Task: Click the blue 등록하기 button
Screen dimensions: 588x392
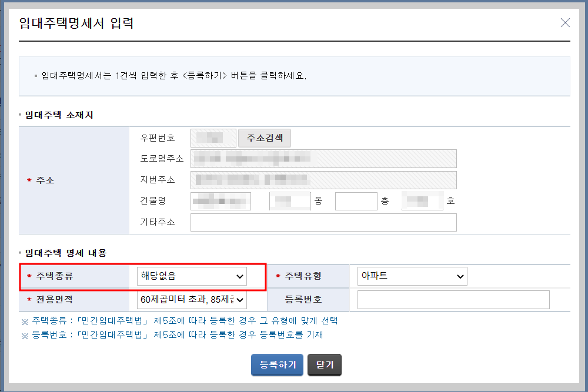Action: click(x=276, y=364)
